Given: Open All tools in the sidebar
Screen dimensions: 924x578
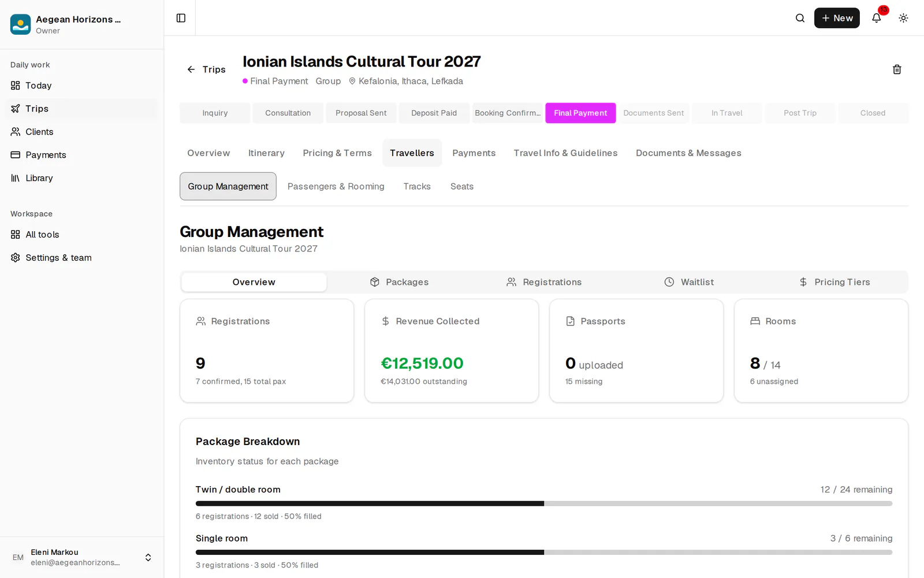Looking at the screenshot, I should tap(81, 235).
